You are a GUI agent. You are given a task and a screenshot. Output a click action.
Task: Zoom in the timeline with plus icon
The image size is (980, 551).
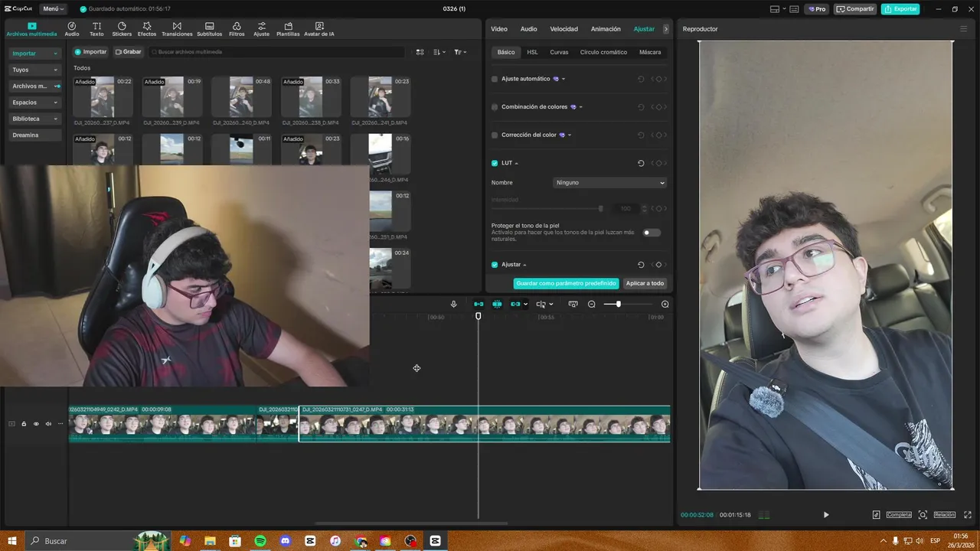click(x=665, y=304)
